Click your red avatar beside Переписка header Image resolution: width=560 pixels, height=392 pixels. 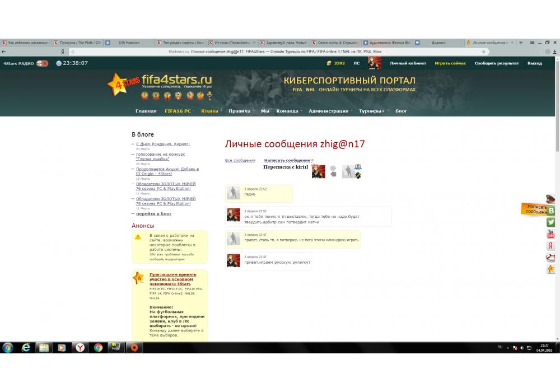click(318, 171)
